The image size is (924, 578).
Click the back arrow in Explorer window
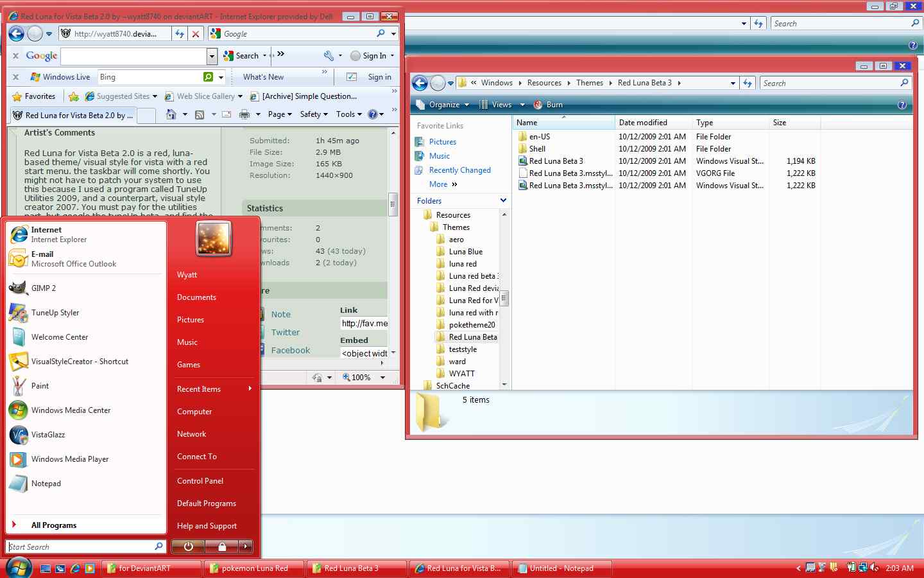pos(420,83)
